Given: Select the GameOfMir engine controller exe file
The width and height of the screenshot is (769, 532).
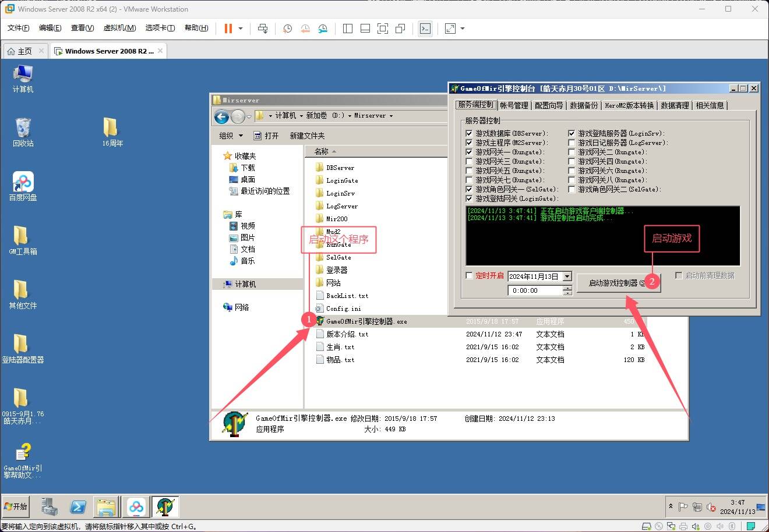Looking at the screenshot, I should pyautogui.click(x=366, y=321).
